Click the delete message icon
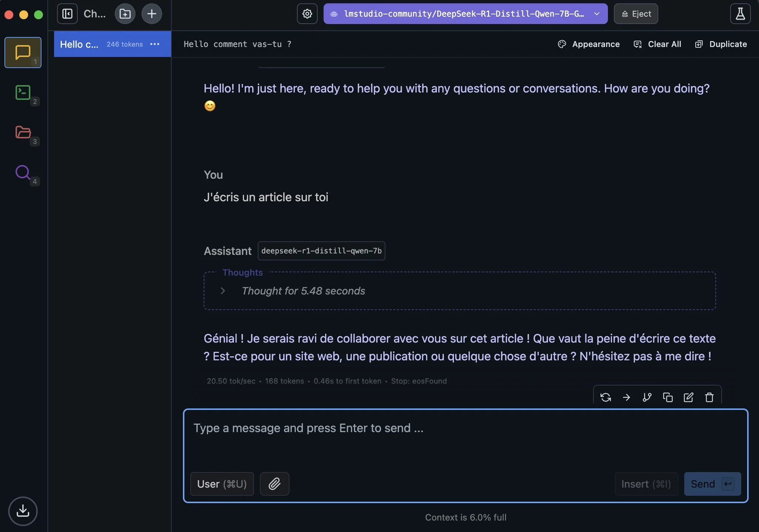The height and width of the screenshot is (532, 759). click(x=710, y=397)
